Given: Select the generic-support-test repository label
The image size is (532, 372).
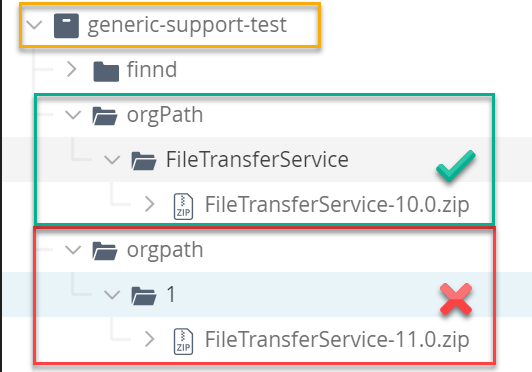Looking at the screenshot, I should pos(187,25).
